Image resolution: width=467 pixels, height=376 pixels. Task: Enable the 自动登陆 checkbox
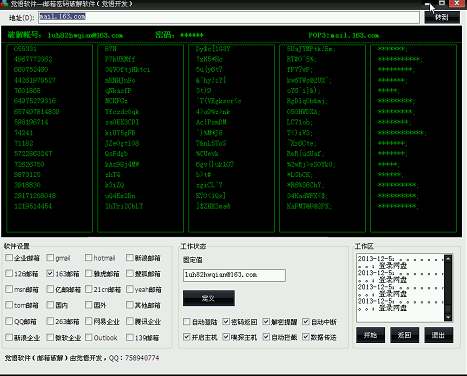(x=187, y=321)
